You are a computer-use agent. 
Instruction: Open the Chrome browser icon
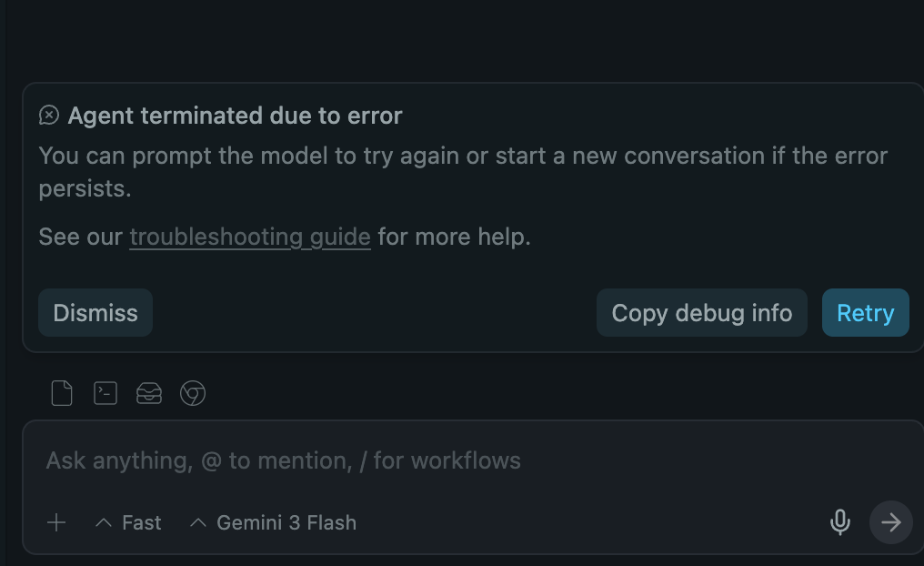193,393
